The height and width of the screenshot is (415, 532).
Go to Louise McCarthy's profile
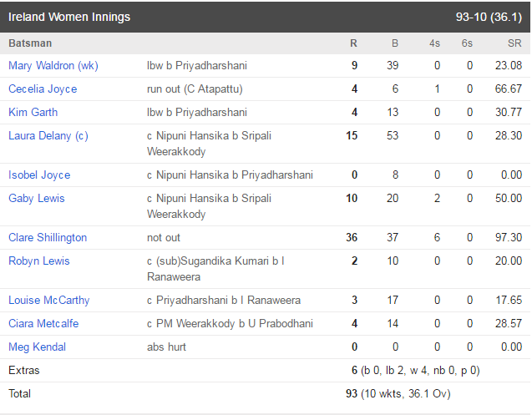(48, 301)
